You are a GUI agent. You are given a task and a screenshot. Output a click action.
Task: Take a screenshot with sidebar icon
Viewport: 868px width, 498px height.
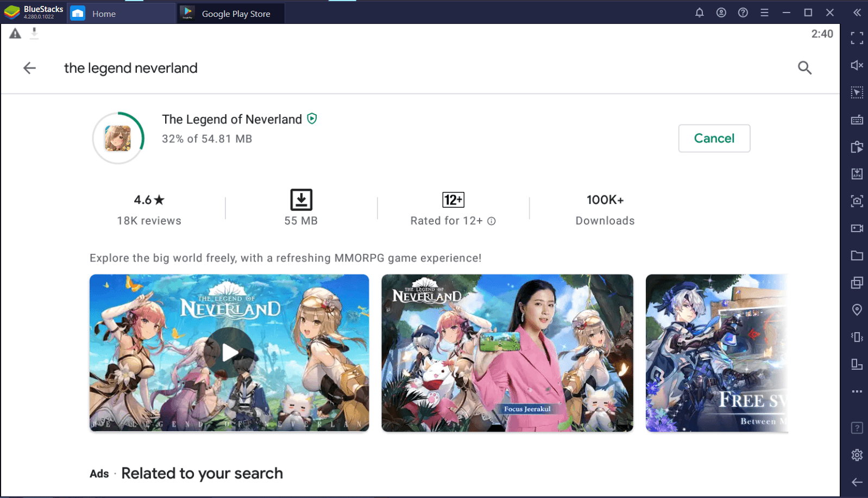pyautogui.click(x=857, y=201)
